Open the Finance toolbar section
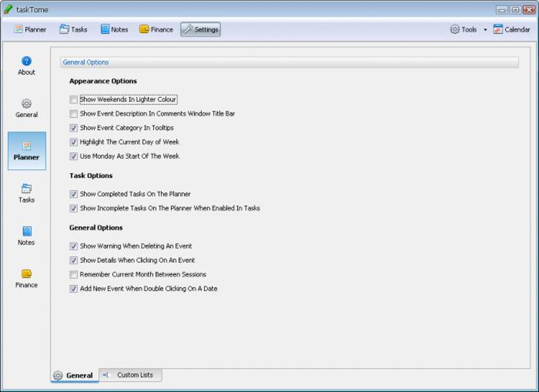The height and width of the screenshot is (392, 539). point(156,30)
